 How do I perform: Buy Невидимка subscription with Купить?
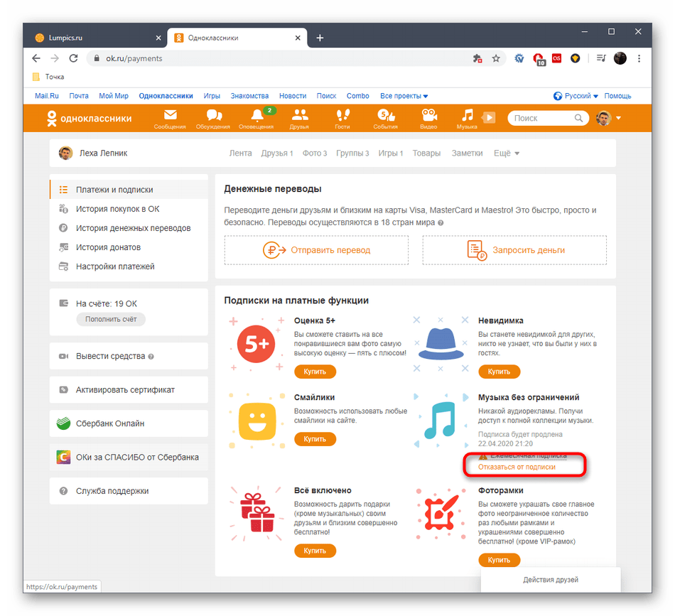click(x=499, y=372)
